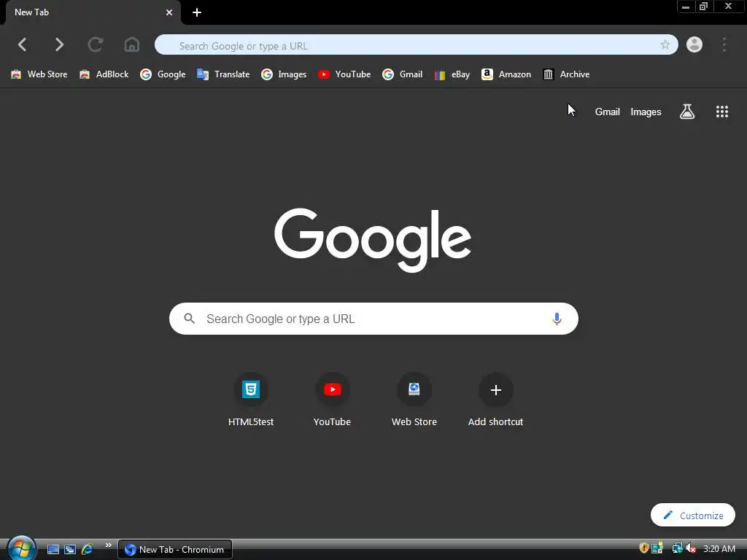The width and height of the screenshot is (747, 560).
Task: Open the Archive bookmark
Action: click(x=566, y=74)
